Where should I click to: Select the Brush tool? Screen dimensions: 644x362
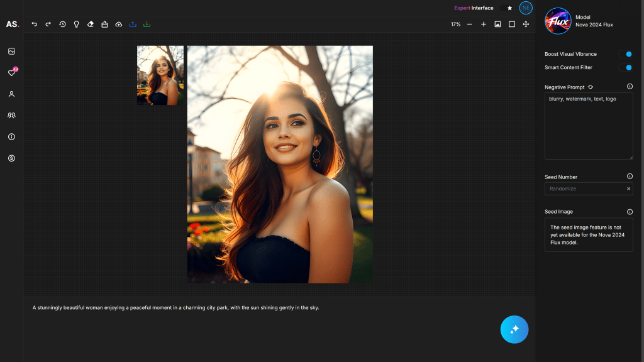pyautogui.click(x=104, y=25)
